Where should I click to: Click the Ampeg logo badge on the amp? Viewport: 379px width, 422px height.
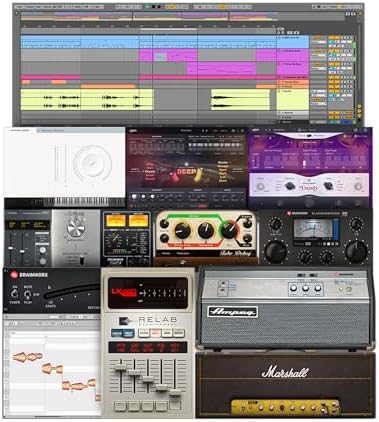pos(232,312)
